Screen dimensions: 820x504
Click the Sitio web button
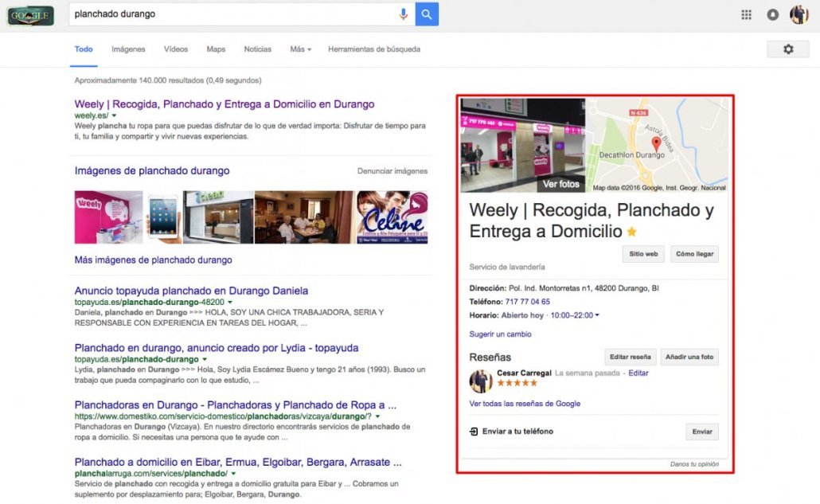coord(643,254)
